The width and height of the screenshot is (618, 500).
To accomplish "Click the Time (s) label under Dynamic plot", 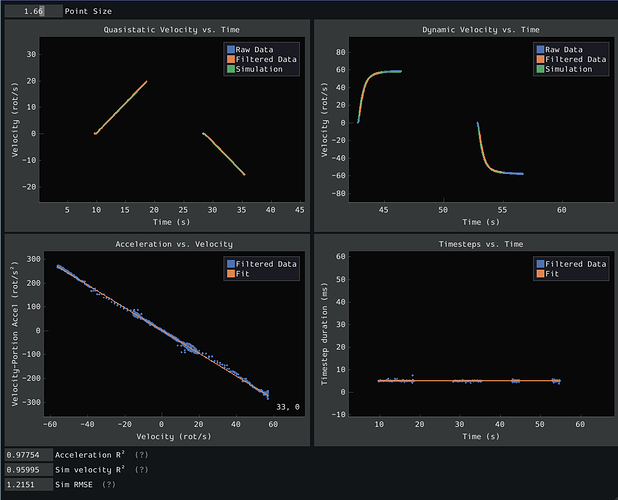I will tap(481, 222).
